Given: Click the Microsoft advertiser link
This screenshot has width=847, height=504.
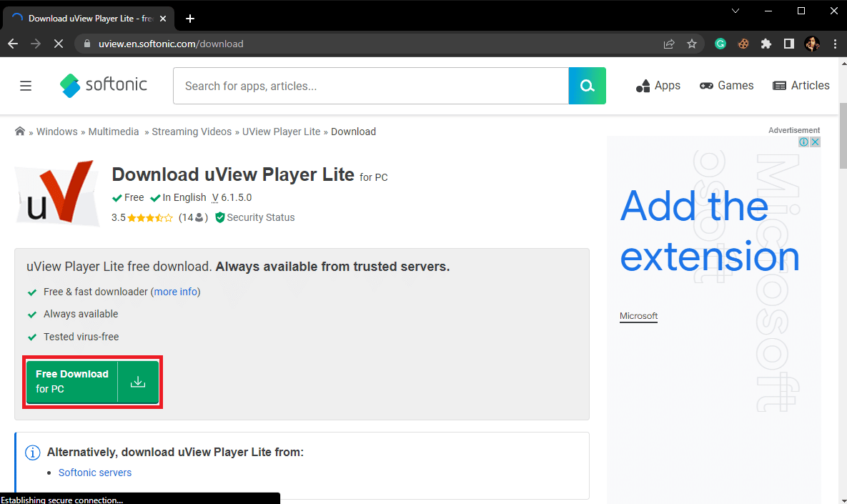Looking at the screenshot, I should [638, 316].
